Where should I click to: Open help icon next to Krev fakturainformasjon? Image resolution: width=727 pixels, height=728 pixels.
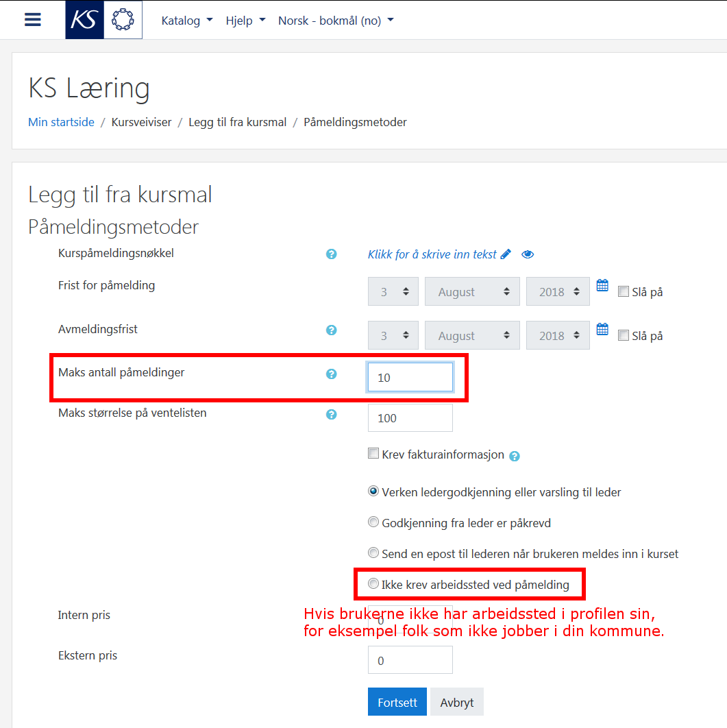(515, 457)
